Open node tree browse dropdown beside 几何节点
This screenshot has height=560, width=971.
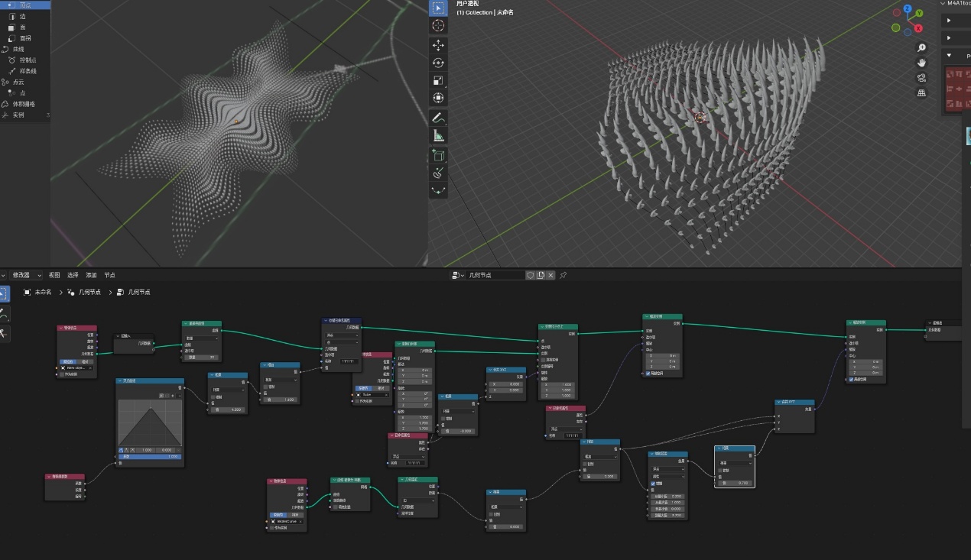point(457,275)
